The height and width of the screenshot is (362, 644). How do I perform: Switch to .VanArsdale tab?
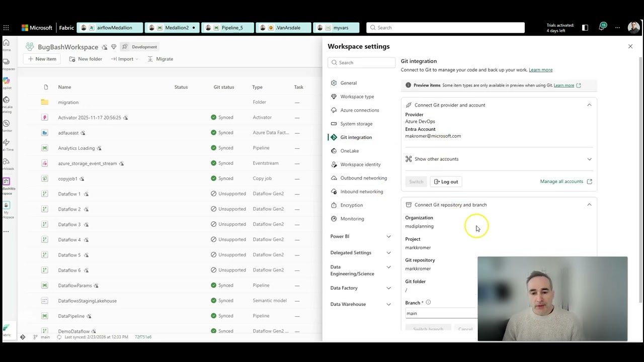283,28
